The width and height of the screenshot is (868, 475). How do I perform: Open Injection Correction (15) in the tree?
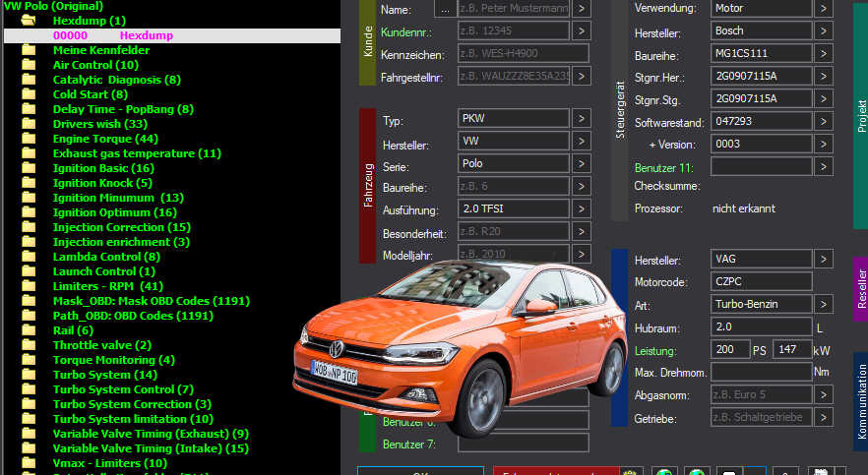coord(122,227)
